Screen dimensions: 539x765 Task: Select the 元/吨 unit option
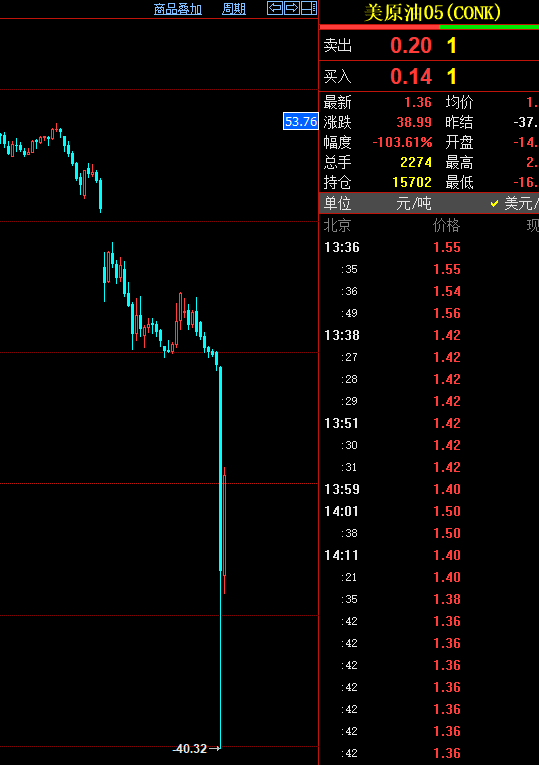[x=414, y=203]
